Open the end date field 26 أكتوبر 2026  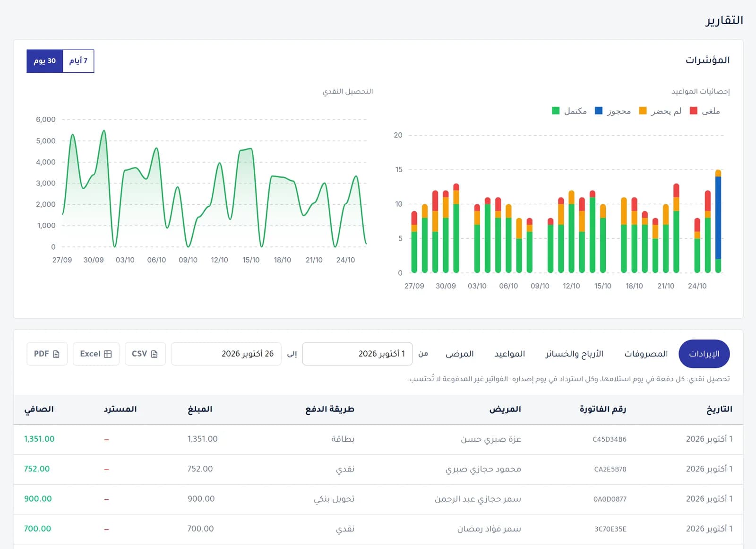(226, 354)
